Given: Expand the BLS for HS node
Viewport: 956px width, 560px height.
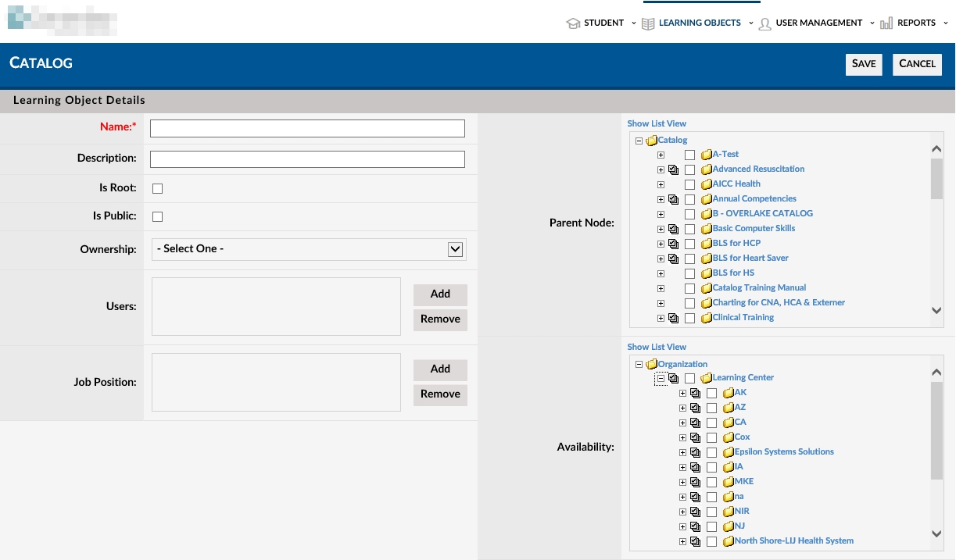Looking at the screenshot, I should [661, 273].
